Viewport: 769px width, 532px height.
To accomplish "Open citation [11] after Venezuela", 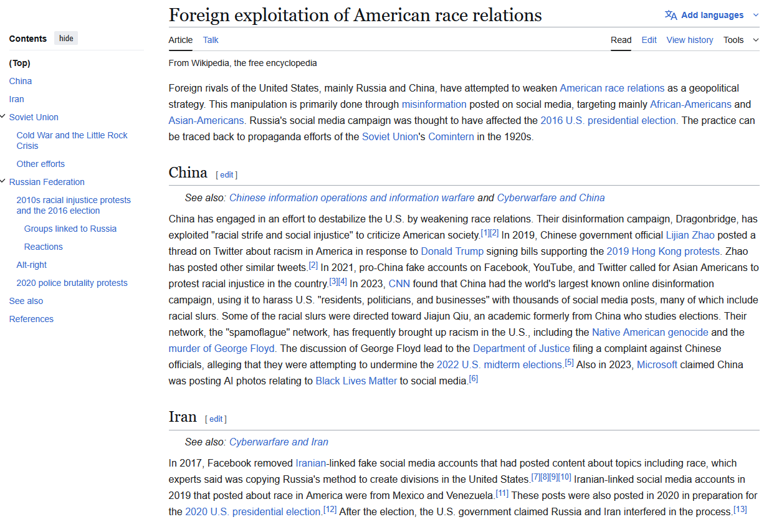I will click(502, 493).
